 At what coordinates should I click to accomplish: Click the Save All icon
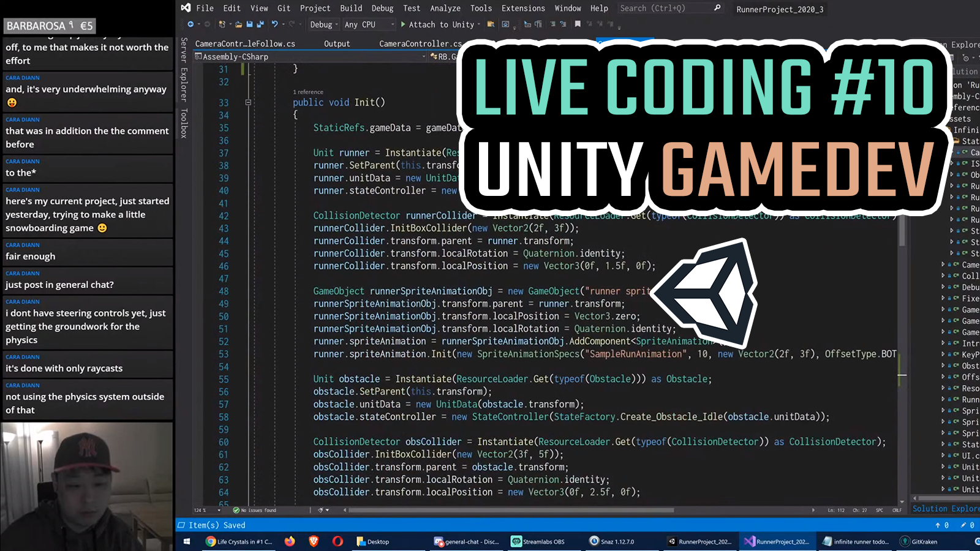(260, 24)
